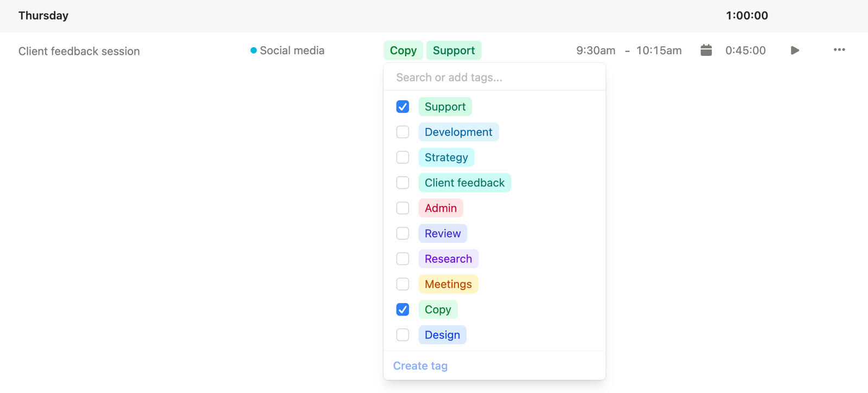Screen dimensions: 868x393
Task: Edit the 9:30am start time
Action: pos(596,50)
